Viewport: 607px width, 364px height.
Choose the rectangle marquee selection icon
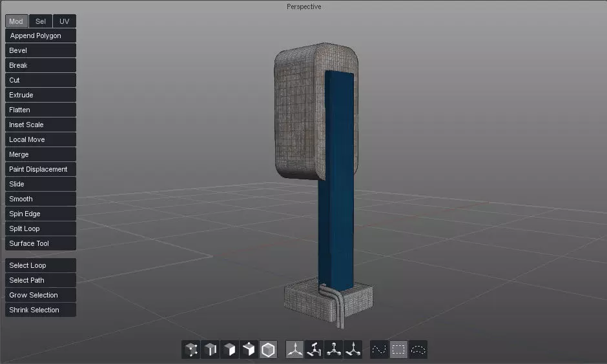tap(398, 350)
